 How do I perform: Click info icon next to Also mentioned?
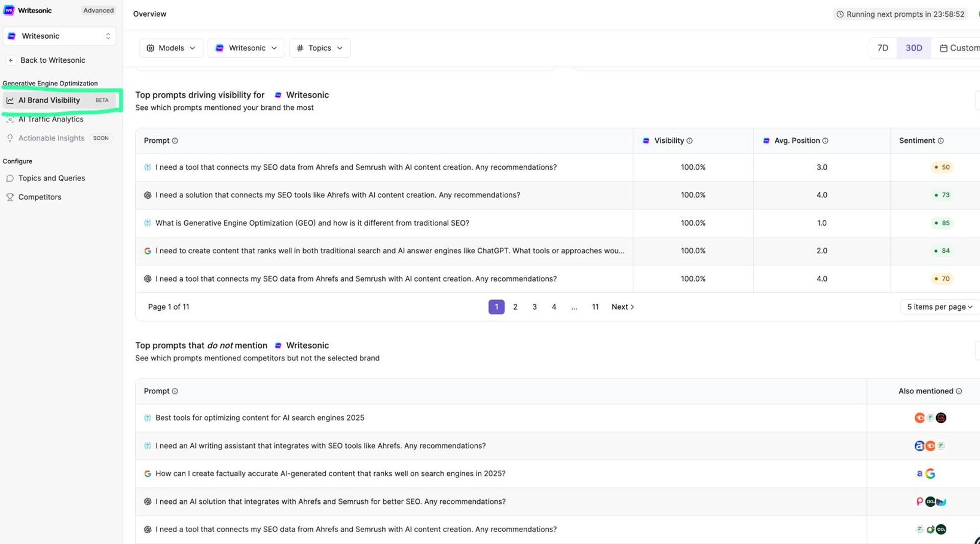pos(959,391)
